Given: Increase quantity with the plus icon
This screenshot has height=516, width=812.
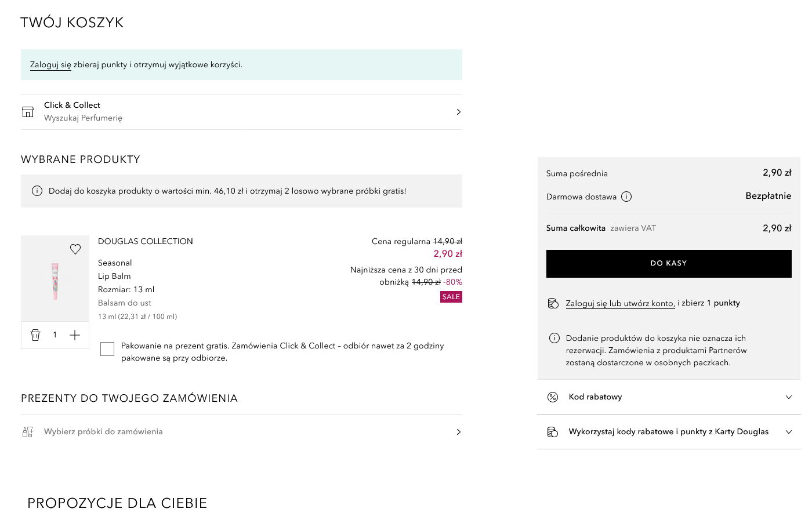Looking at the screenshot, I should click(75, 335).
